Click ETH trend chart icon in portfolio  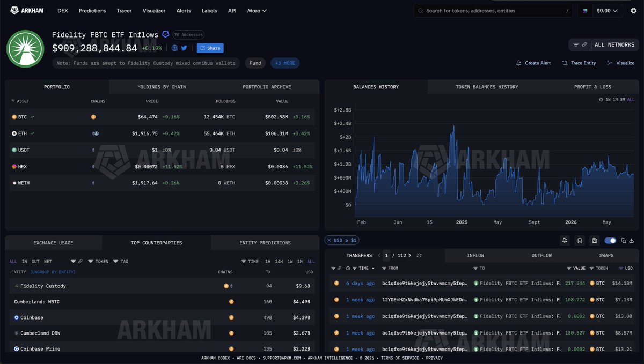pyautogui.click(x=33, y=133)
